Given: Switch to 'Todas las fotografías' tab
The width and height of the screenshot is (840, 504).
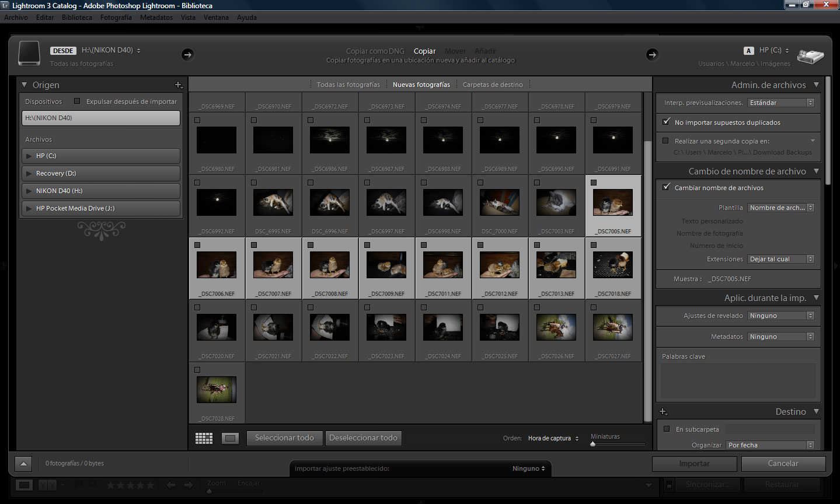Looking at the screenshot, I should click(348, 85).
